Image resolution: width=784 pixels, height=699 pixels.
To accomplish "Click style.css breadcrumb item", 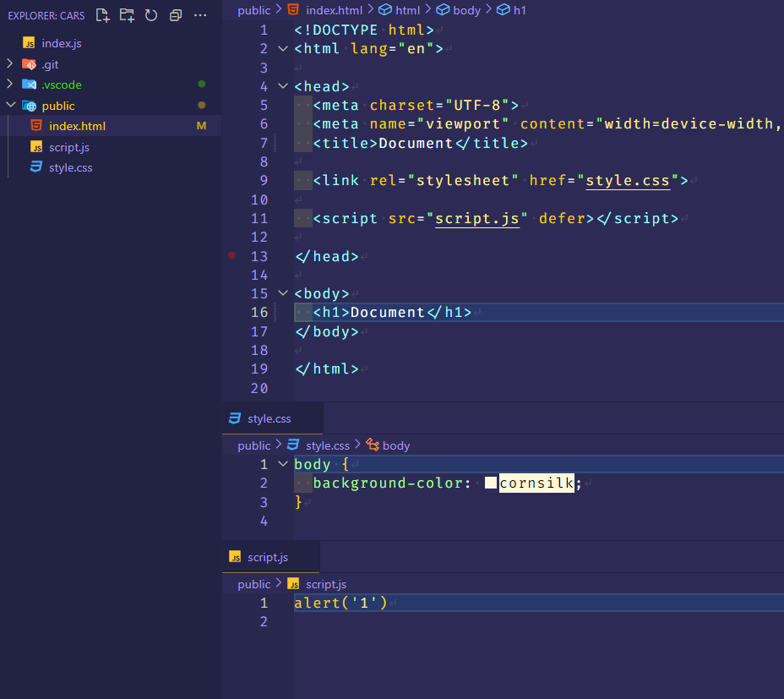I will click(328, 445).
